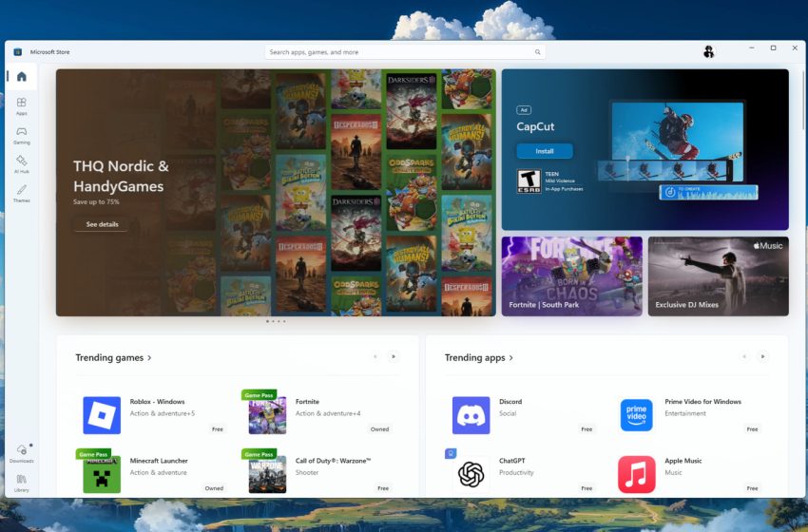The height and width of the screenshot is (532, 808).
Task: Click the CapCut video editor preview image
Action: point(677,149)
